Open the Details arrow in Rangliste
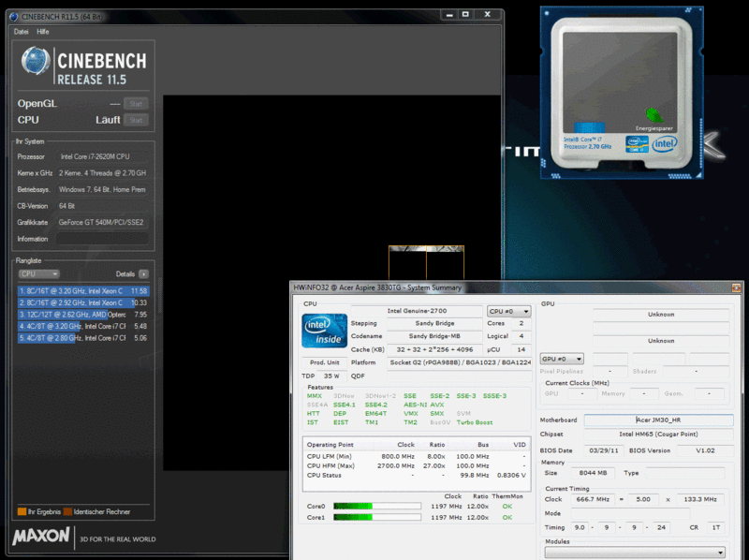 143,273
